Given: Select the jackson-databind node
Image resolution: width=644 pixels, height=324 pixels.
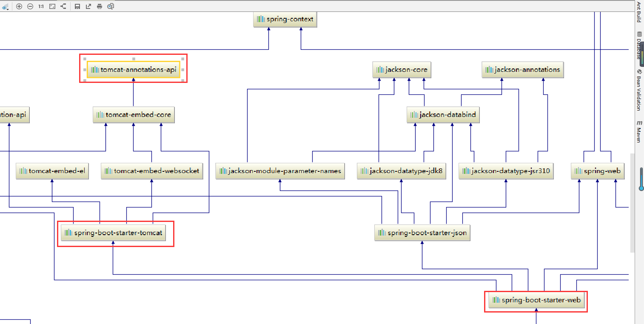Looking at the screenshot, I should [x=443, y=115].
